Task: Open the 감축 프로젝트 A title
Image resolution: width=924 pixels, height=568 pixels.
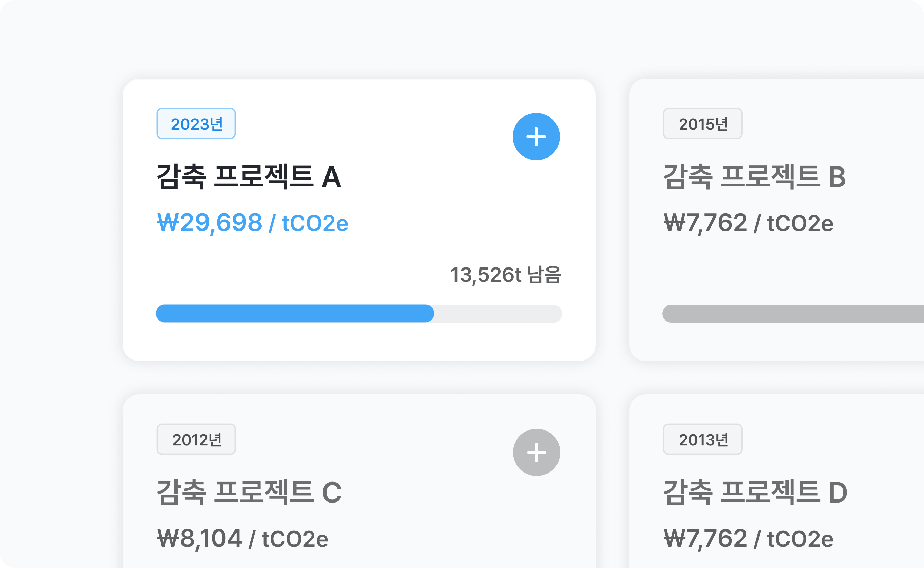Action: [249, 176]
